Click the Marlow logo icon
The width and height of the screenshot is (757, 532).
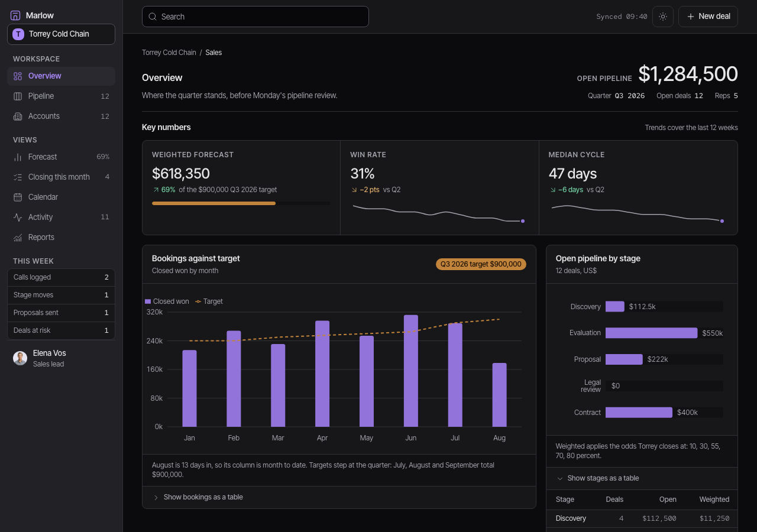[x=15, y=15]
